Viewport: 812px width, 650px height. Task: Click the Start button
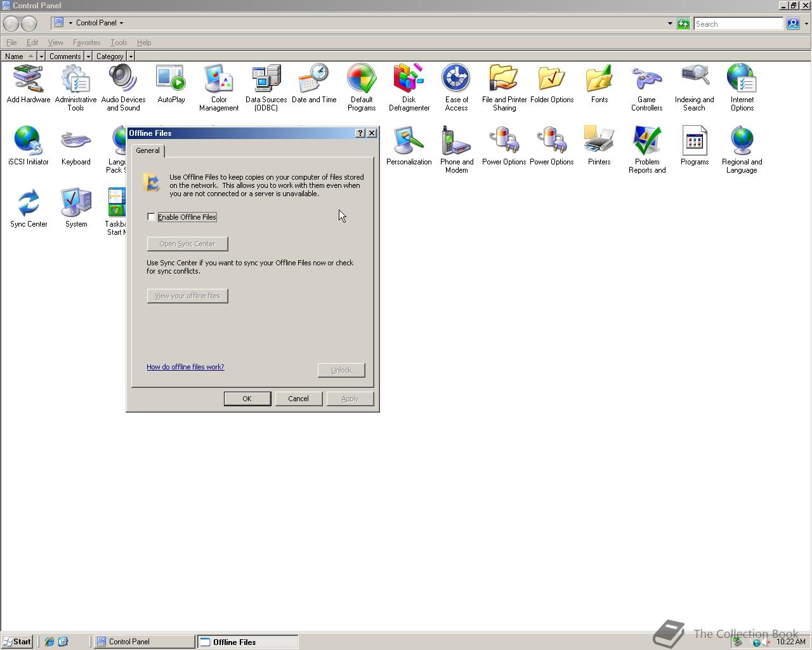[x=17, y=642]
